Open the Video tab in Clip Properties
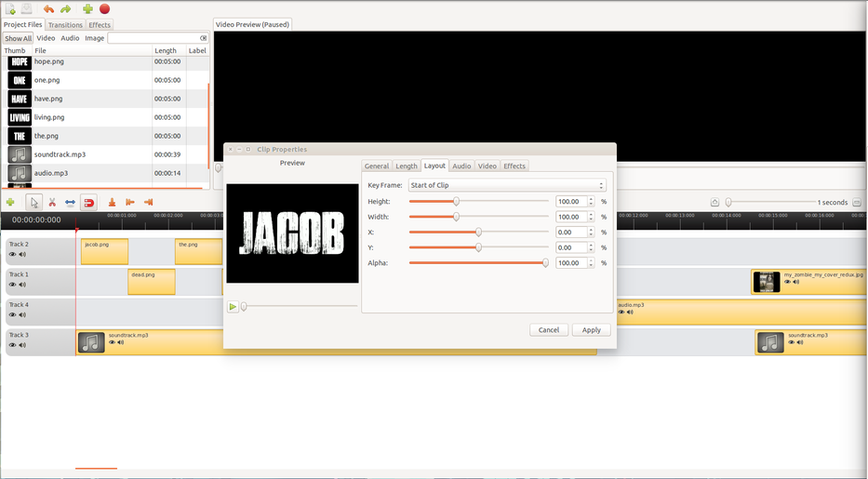Viewport: 868px width, 479px height. pyautogui.click(x=487, y=166)
